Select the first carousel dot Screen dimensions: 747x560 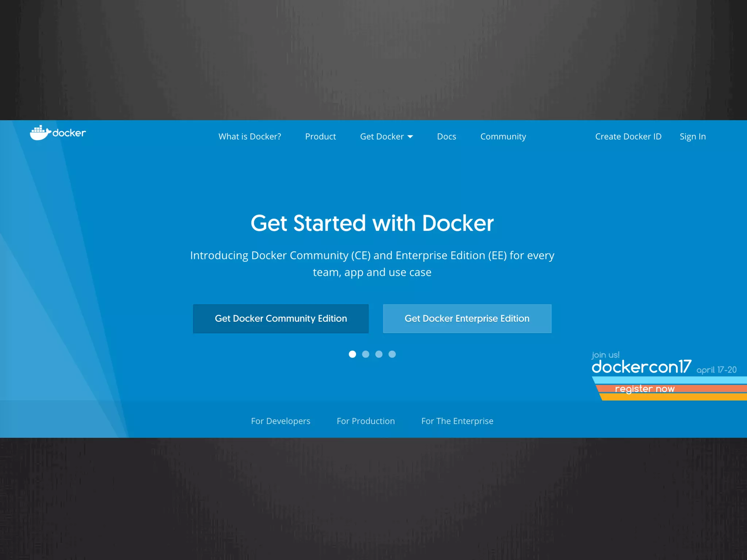352,354
